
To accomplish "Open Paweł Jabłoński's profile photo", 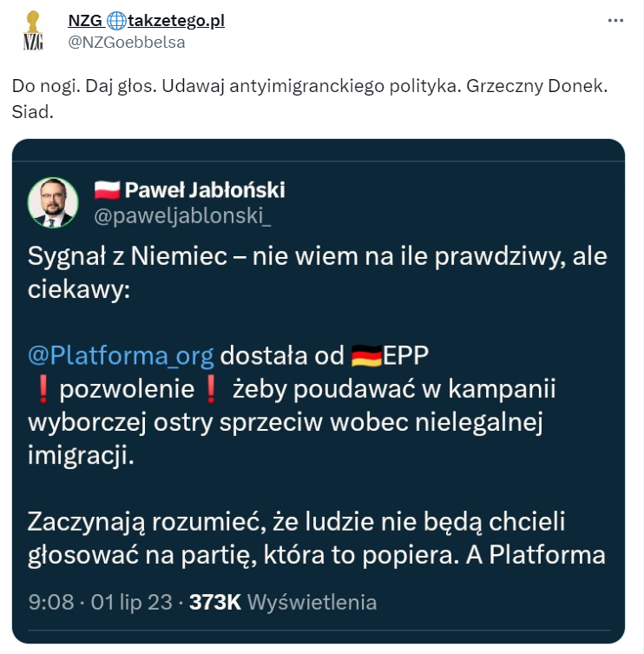I will (x=53, y=201).
